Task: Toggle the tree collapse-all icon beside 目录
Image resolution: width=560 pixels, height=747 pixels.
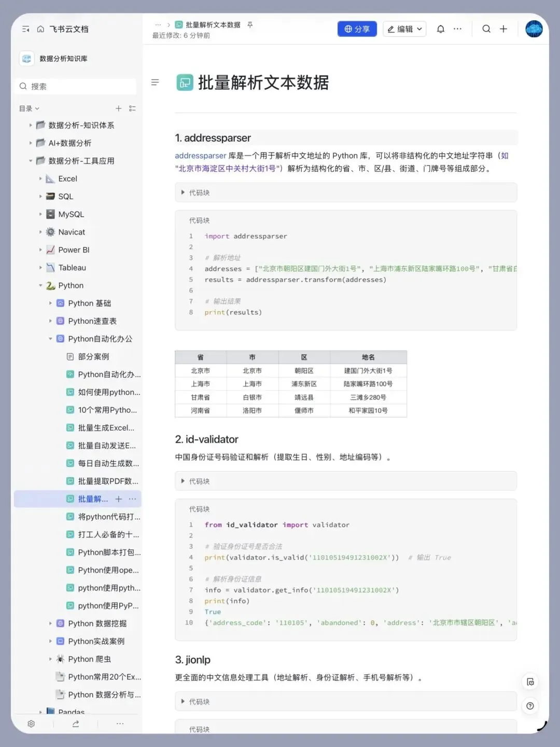Action: (132, 108)
